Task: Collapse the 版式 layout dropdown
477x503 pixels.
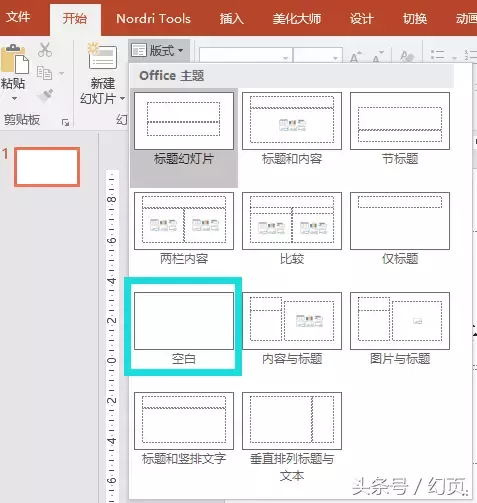Action: [x=159, y=51]
